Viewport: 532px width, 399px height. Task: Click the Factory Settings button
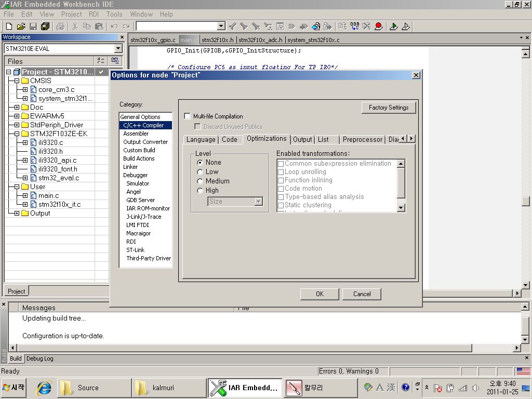click(x=389, y=108)
